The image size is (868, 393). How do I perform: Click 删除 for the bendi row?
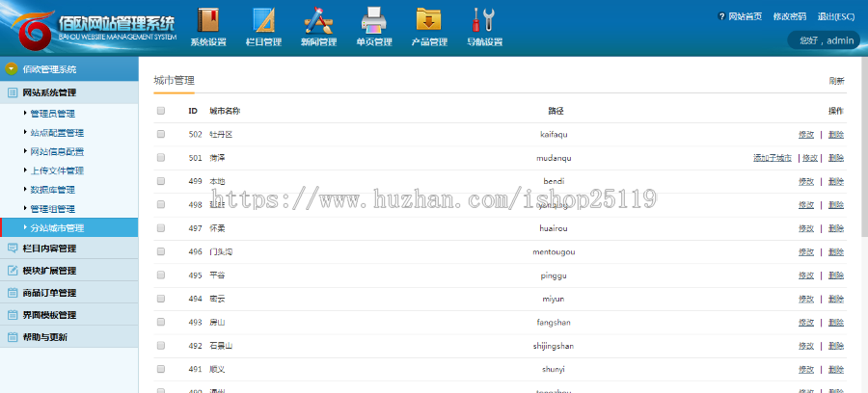(x=836, y=181)
